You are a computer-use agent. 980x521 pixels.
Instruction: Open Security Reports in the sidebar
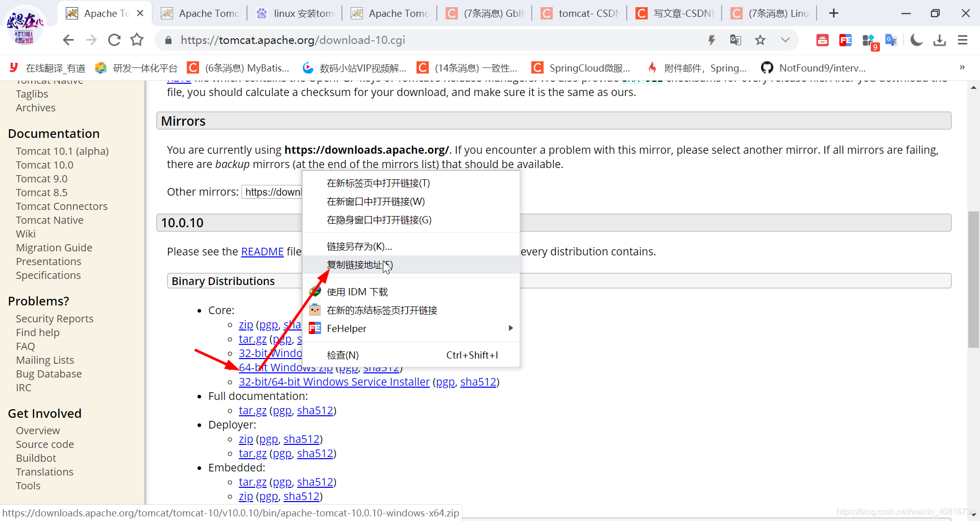pos(55,319)
